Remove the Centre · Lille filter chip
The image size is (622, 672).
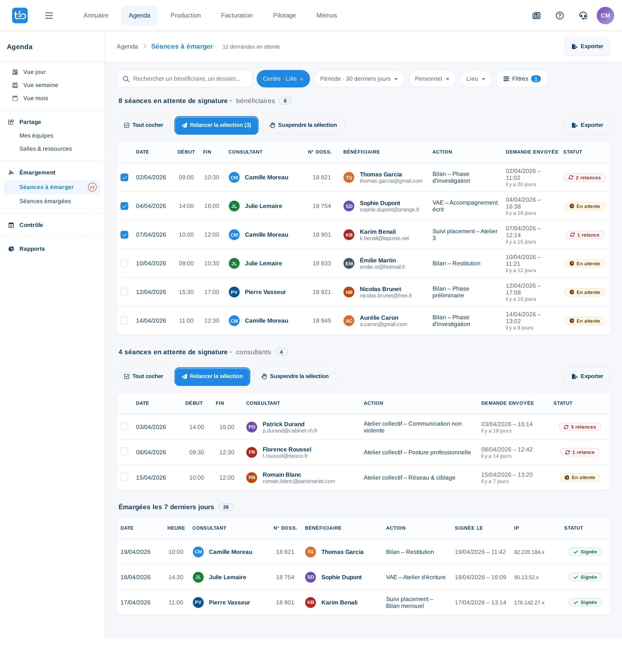click(302, 79)
